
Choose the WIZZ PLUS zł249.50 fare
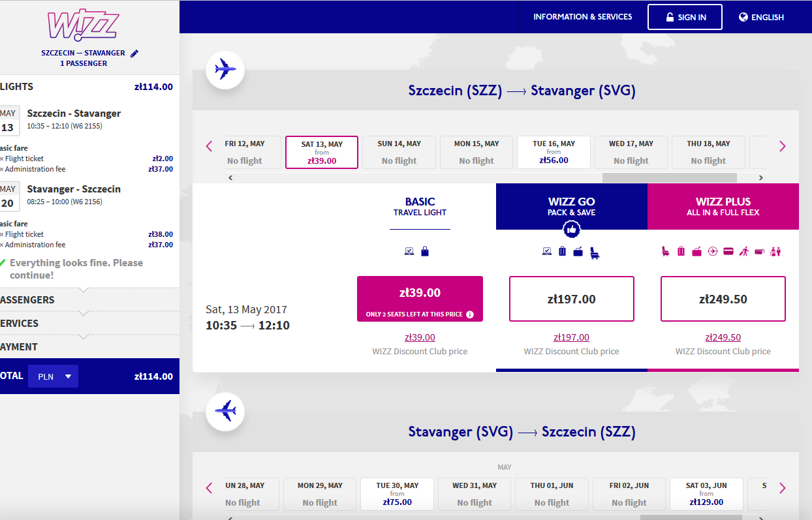point(723,299)
